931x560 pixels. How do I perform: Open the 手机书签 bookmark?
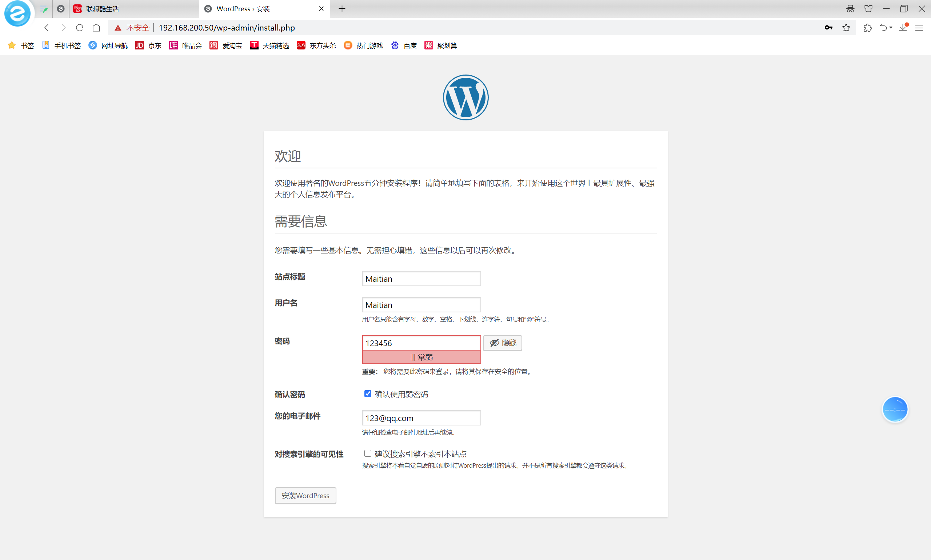61,45
